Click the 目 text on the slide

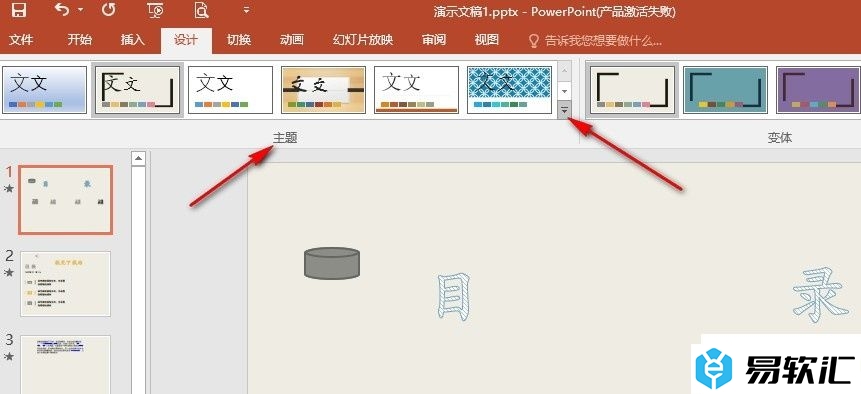454,297
